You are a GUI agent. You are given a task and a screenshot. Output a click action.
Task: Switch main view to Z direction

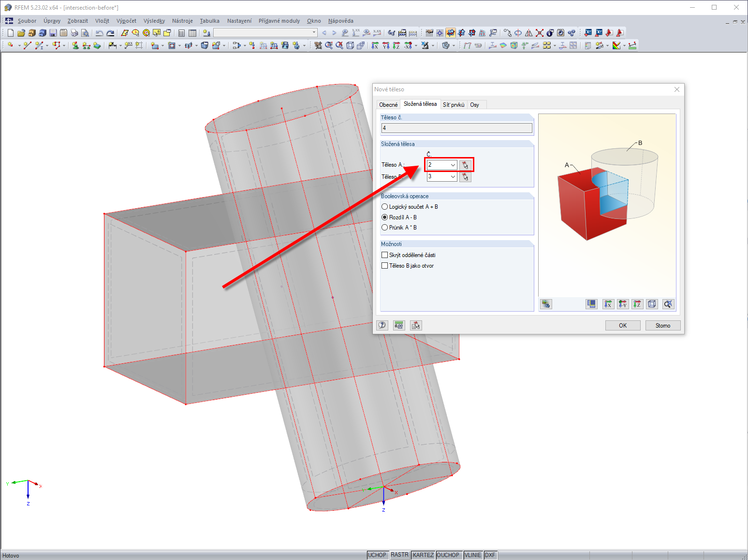tap(396, 45)
